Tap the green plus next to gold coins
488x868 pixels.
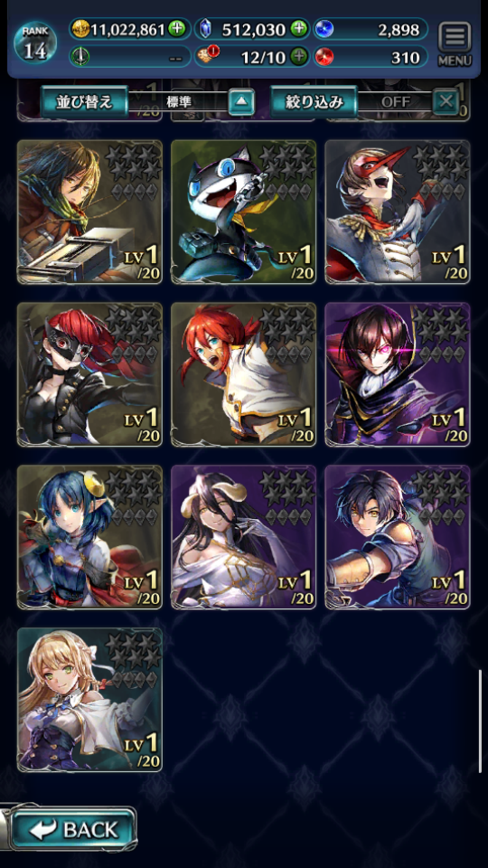pos(176,29)
